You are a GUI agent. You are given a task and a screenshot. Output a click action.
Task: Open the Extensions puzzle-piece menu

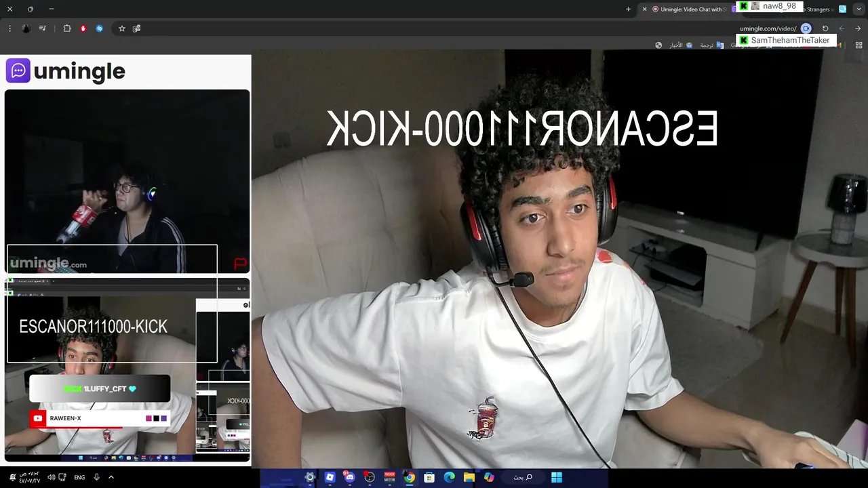point(66,28)
